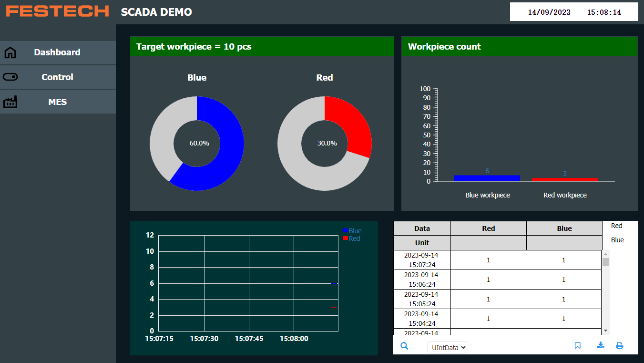Click the Blue value in 15:06:24 row
Image resolution: width=644 pixels, height=363 pixels.
(x=564, y=280)
